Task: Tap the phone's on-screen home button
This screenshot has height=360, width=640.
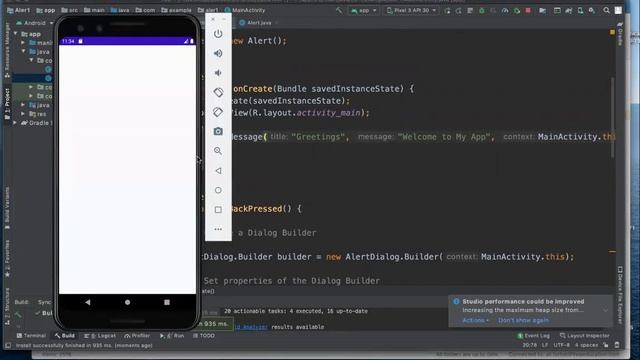Action: tap(127, 302)
